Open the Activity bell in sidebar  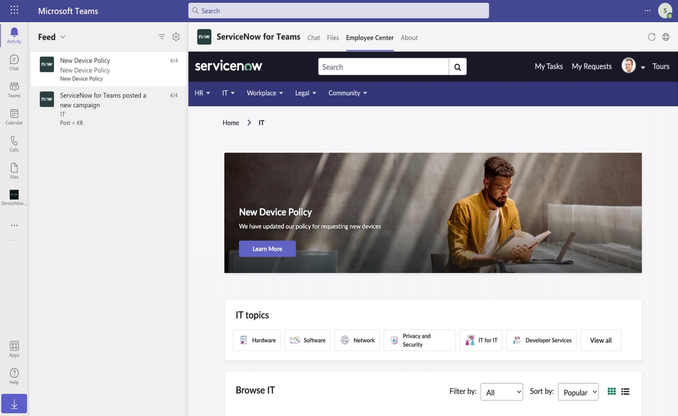(14, 35)
